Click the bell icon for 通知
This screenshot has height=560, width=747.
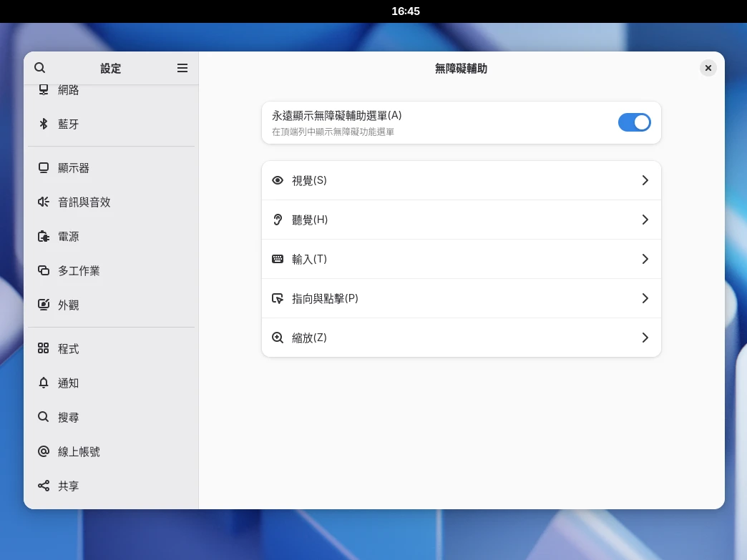(x=44, y=383)
